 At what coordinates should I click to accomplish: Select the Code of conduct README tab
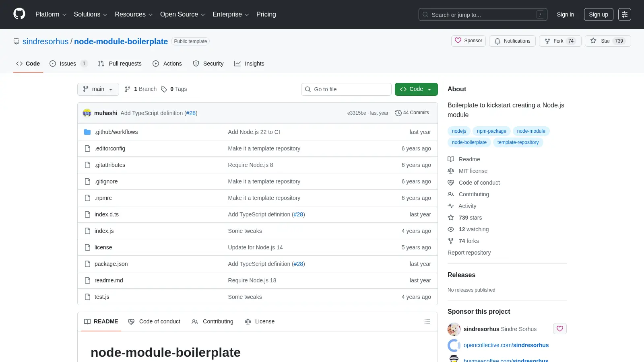point(154,322)
